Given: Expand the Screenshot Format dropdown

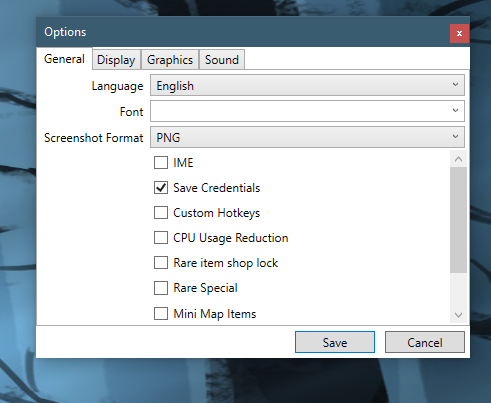Looking at the screenshot, I should (x=307, y=137).
